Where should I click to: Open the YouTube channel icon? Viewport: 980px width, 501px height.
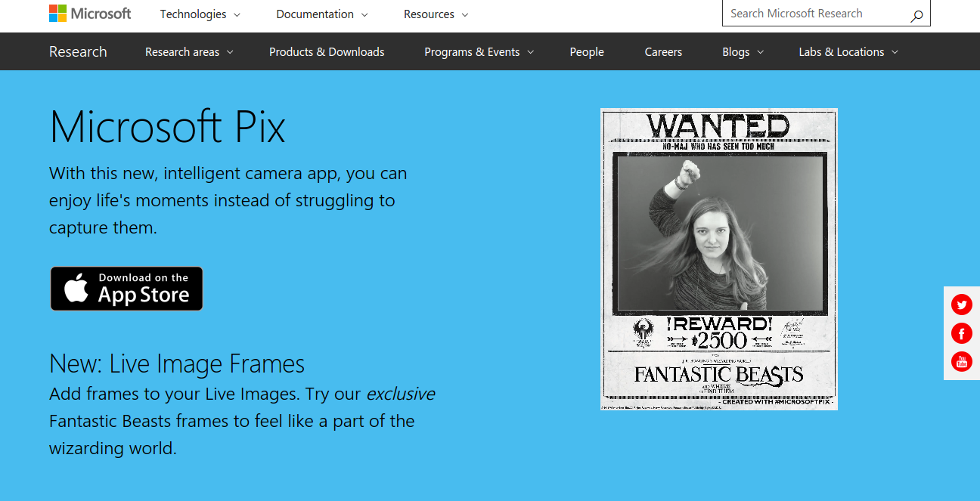[962, 361]
